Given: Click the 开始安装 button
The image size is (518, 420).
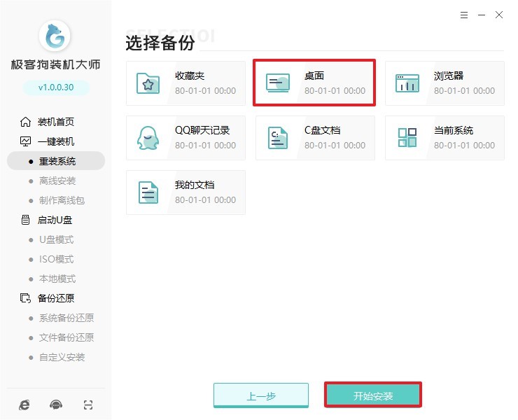Looking at the screenshot, I should (373, 395).
